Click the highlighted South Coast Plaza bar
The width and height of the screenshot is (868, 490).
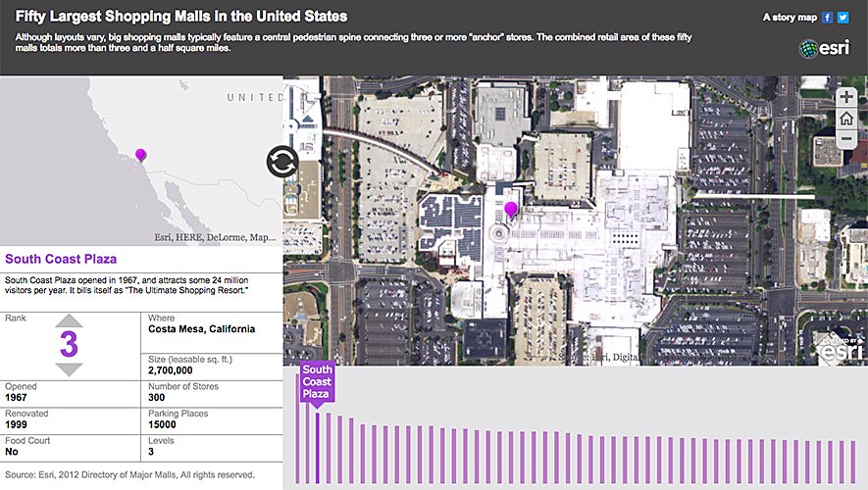click(317, 448)
